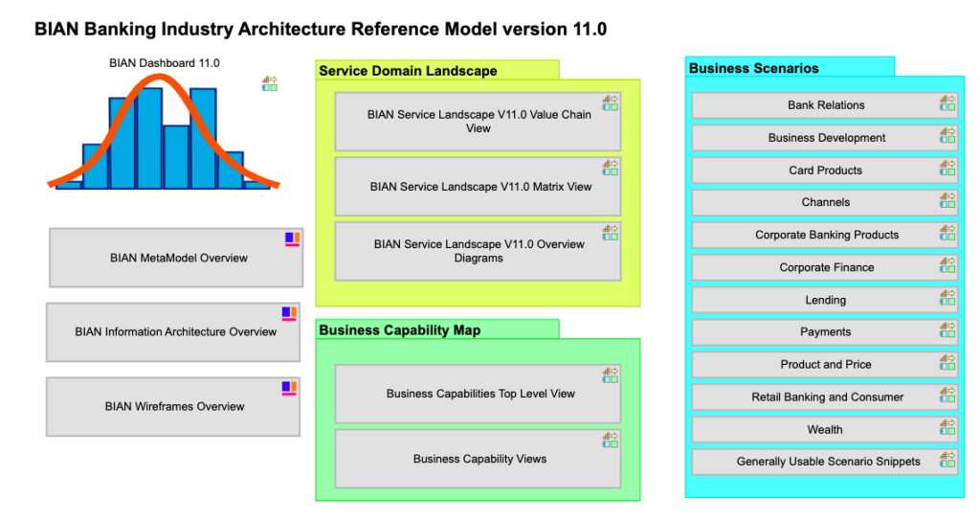
Task: Open the Lending business scenario
Action: (824, 300)
